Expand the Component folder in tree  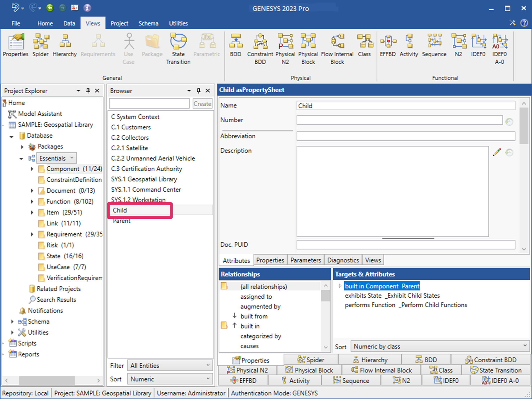[32, 169]
